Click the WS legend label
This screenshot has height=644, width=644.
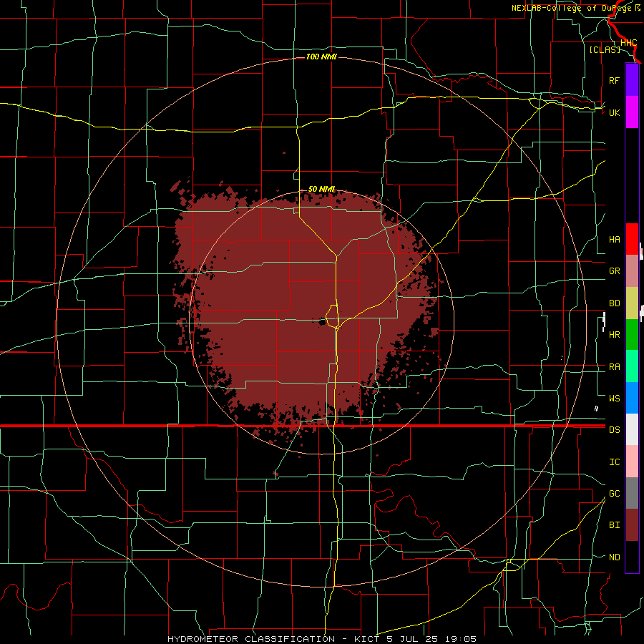pyautogui.click(x=614, y=399)
